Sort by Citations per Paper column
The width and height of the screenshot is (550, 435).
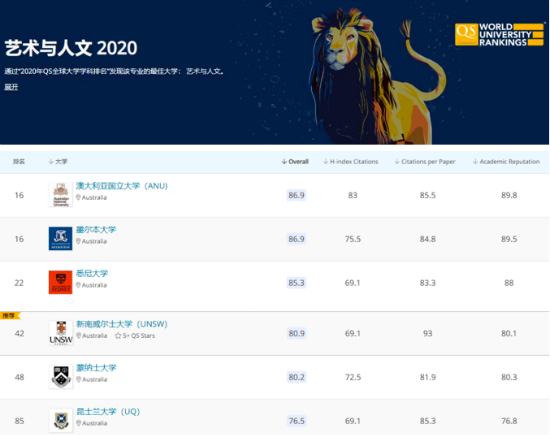[x=425, y=162]
